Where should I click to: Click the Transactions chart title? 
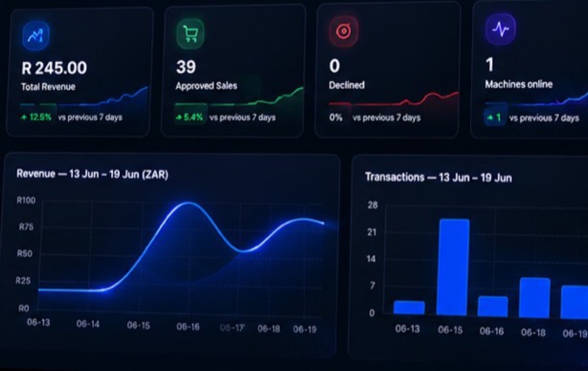point(438,177)
